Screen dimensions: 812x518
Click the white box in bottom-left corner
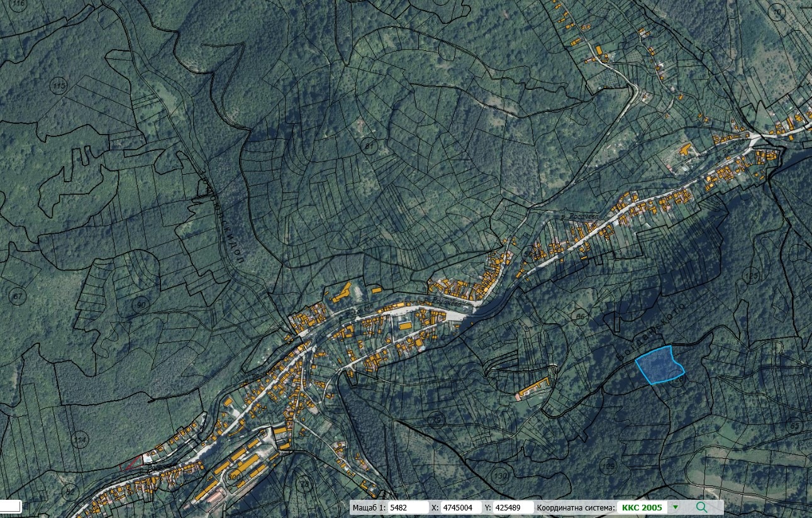tap(10, 506)
